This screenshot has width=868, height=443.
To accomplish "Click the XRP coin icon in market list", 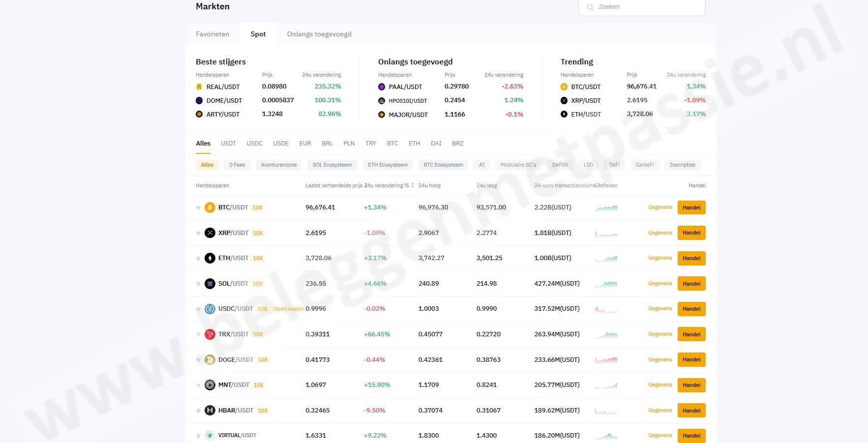I will 210,233.
